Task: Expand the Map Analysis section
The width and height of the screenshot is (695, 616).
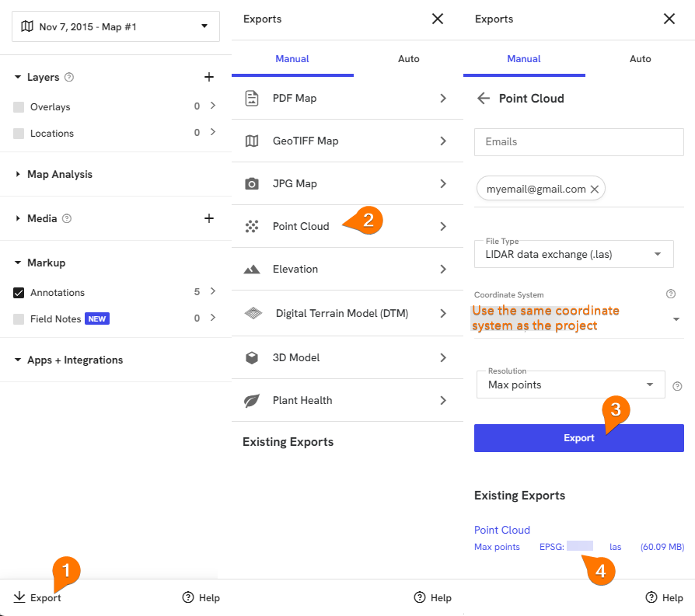Action: click(x=60, y=175)
